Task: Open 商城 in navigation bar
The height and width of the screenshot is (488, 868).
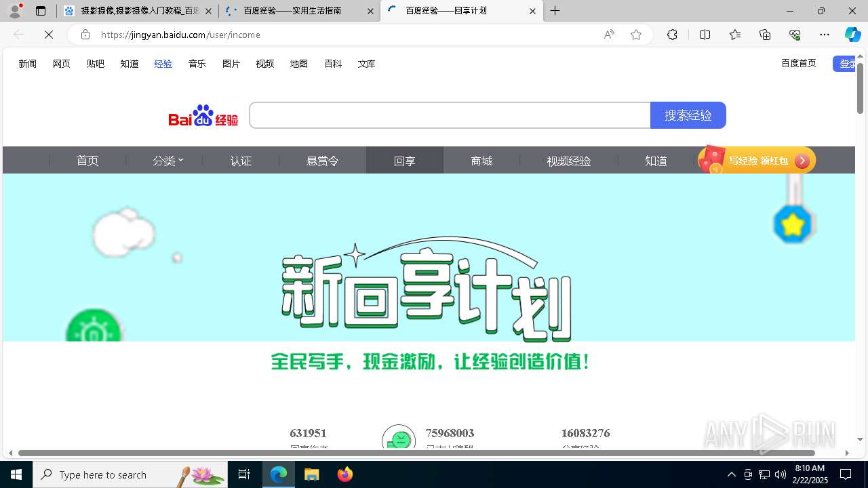Action: click(481, 161)
